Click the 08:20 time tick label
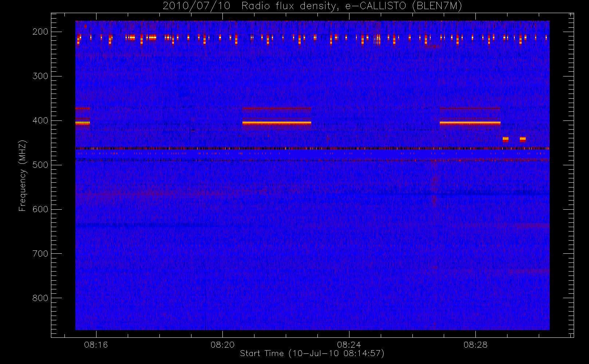This screenshot has width=589, height=364. coord(222,345)
